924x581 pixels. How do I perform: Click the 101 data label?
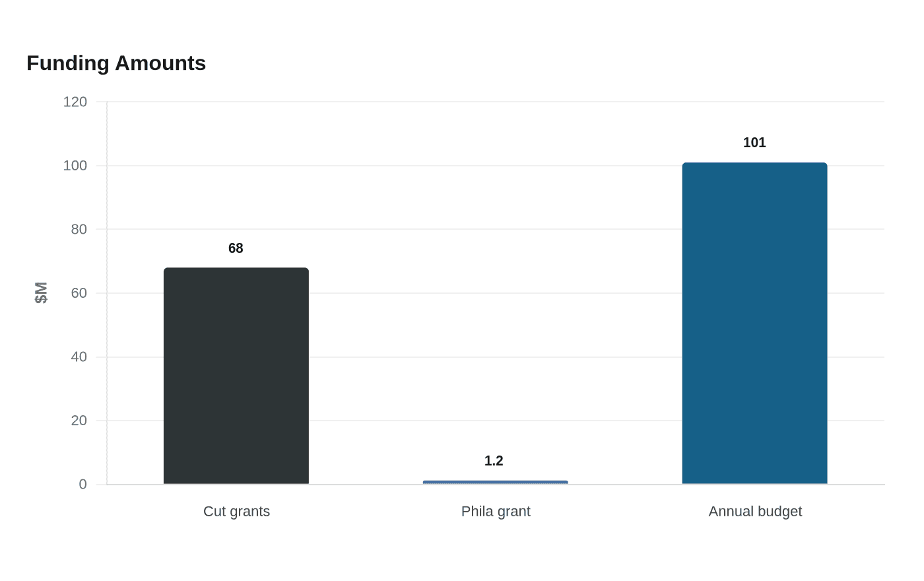click(x=754, y=143)
